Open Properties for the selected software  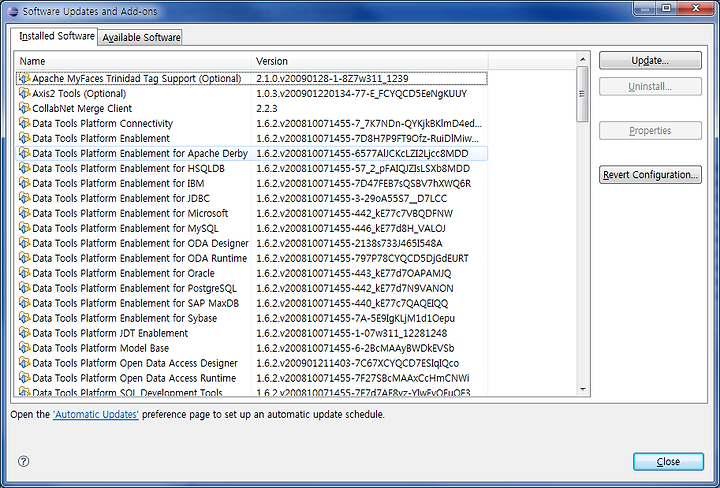[650, 130]
